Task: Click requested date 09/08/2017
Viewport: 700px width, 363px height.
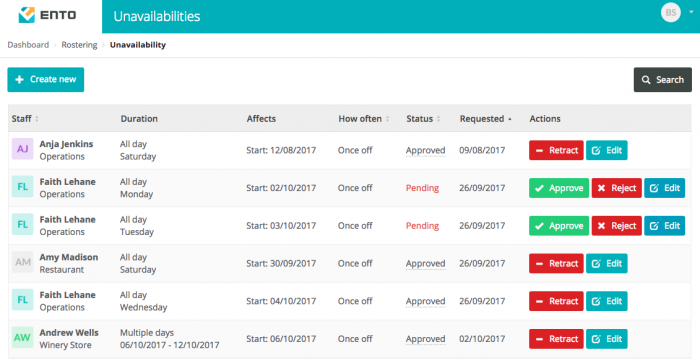Action: click(482, 150)
